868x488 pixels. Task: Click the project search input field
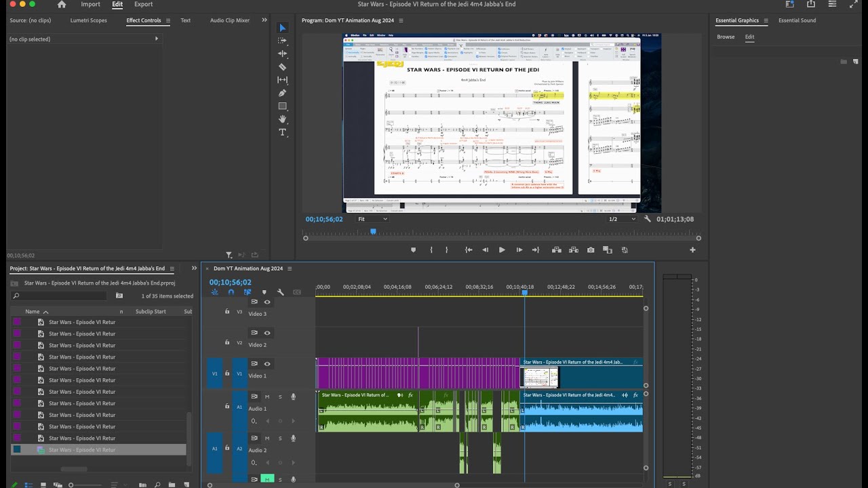60,296
